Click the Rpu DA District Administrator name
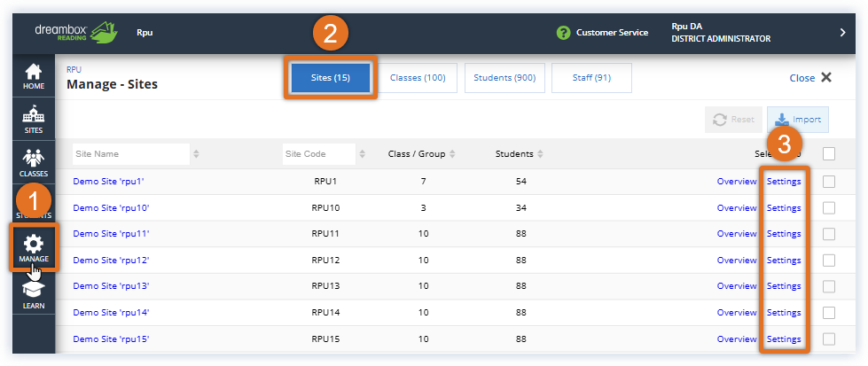The image size is (868, 366). [721, 33]
